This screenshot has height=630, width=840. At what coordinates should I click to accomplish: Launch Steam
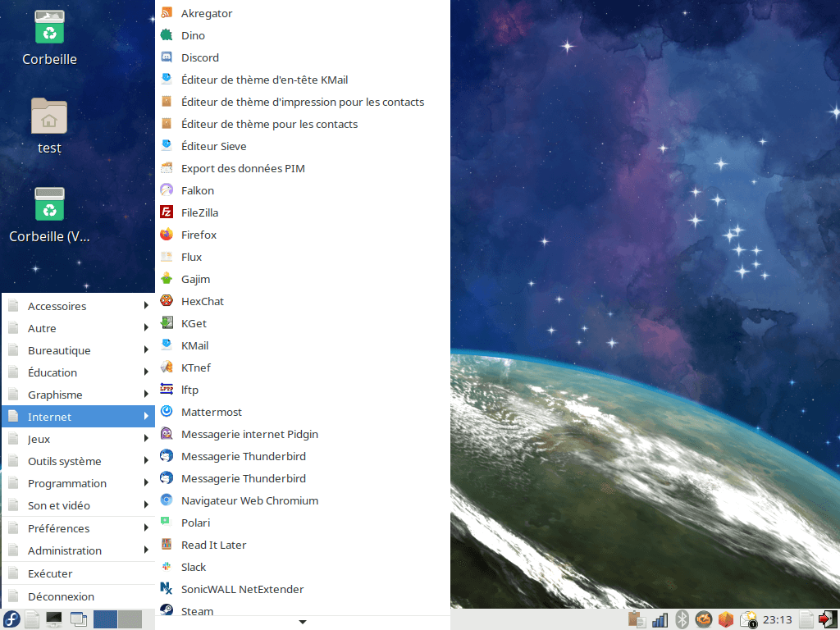coord(302,609)
